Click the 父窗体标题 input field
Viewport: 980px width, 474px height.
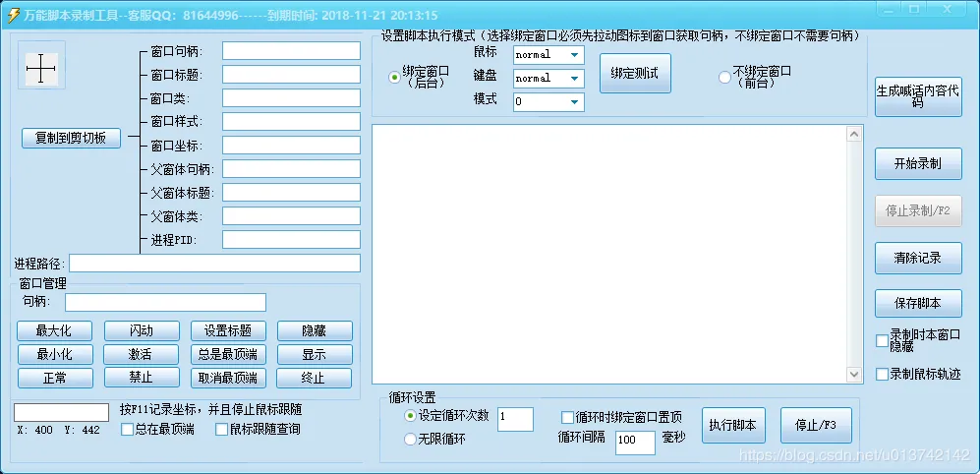point(291,192)
